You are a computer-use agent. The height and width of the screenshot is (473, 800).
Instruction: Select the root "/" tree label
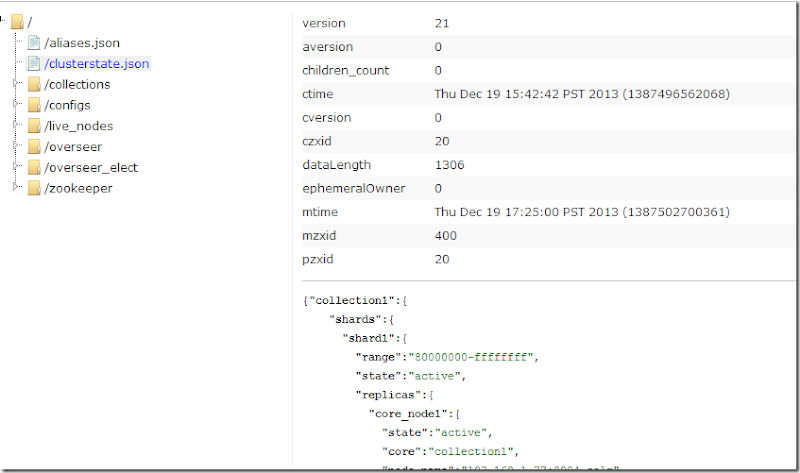(x=30, y=22)
